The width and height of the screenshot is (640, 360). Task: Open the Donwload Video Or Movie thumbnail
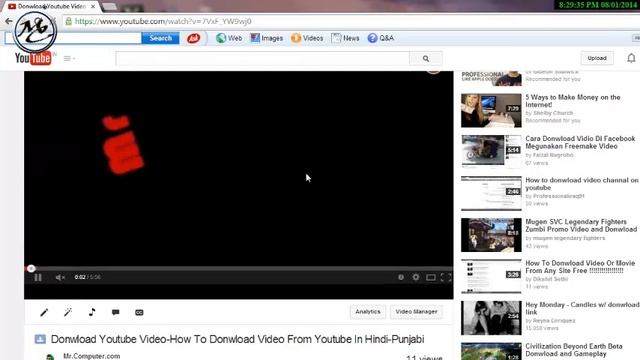pos(491,276)
